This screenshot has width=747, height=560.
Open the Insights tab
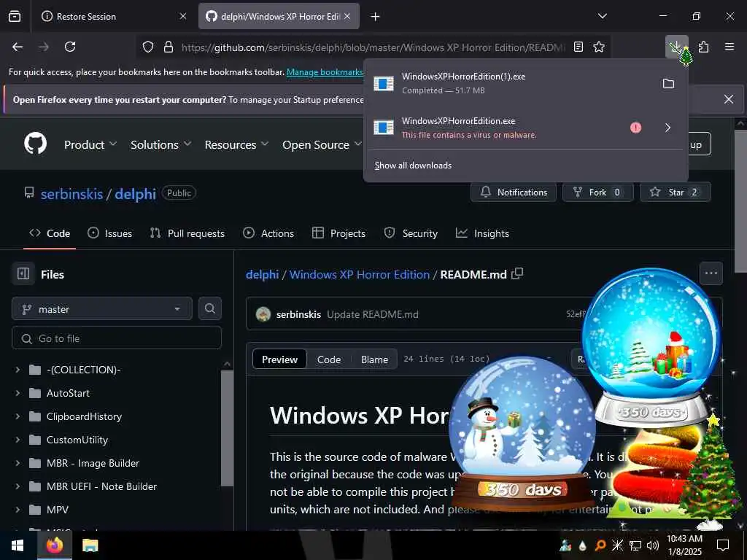tap(483, 233)
